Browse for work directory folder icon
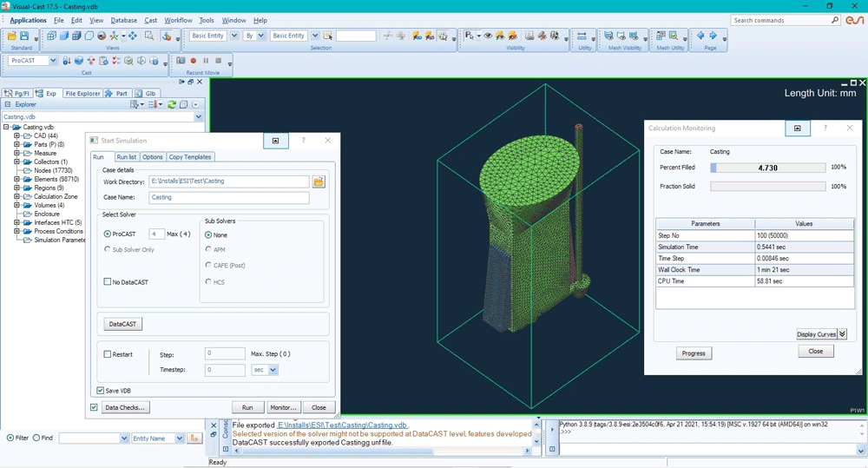 319,181
